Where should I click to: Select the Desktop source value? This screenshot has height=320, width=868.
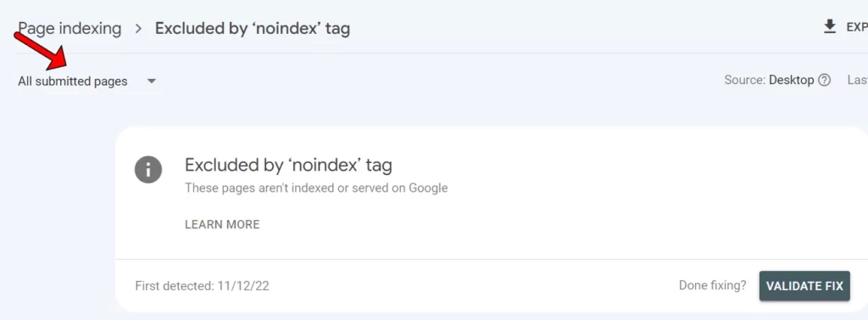pos(791,81)
